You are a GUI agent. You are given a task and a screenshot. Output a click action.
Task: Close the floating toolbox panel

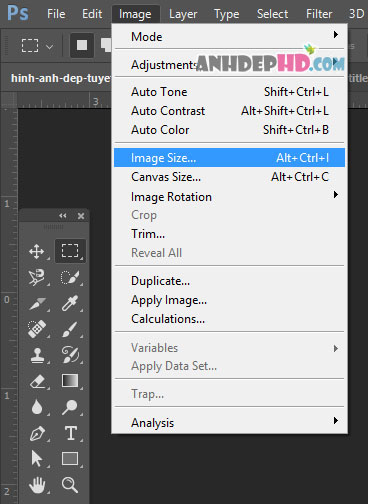81,216
